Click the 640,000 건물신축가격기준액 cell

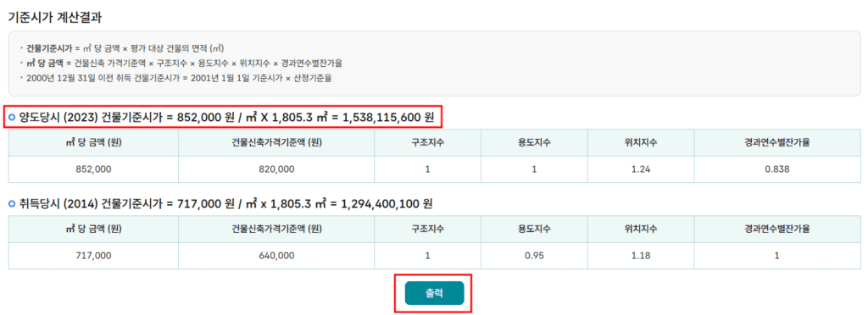click(x=276, y=256)
